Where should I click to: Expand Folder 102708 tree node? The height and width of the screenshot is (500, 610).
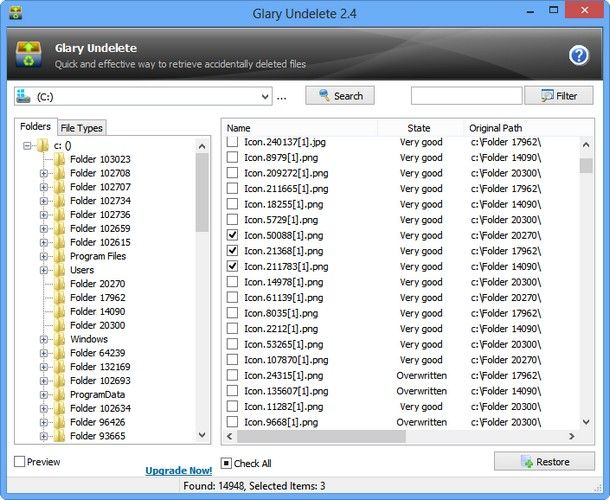(44, 174)
